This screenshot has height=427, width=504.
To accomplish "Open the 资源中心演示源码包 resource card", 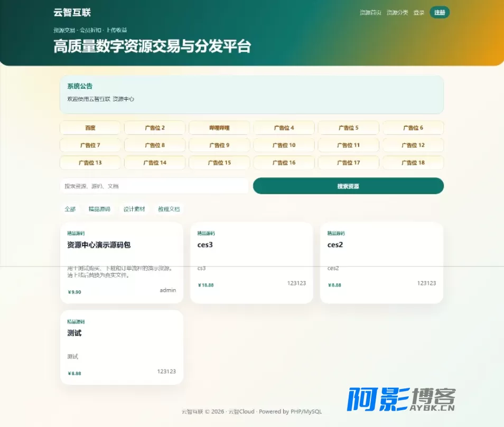I will coord(122,263).
